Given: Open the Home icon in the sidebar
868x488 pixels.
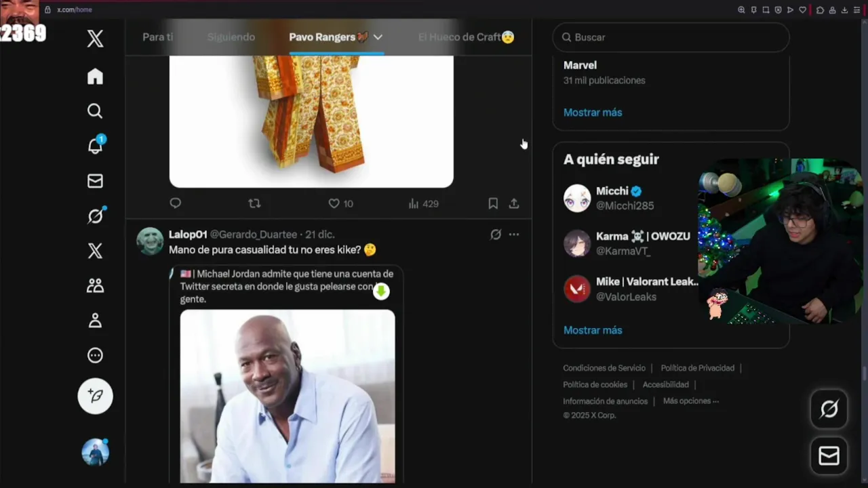Looking at the screenshot, I should coord(95,77).
